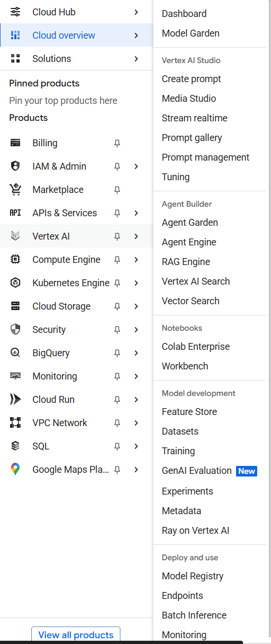Open the Billing product icon
The height and width of the screenshot is (644, 271).
(15, 143)
